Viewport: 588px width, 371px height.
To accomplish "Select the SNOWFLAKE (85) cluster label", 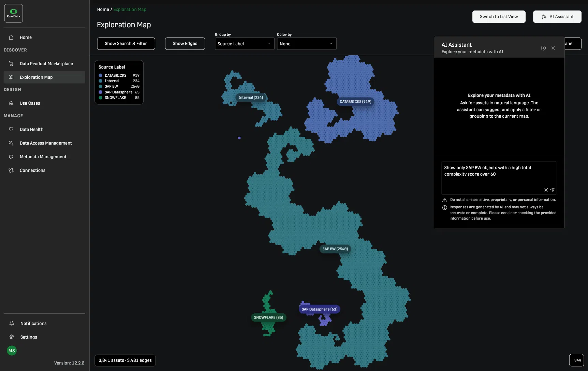I will click(268, 317).
